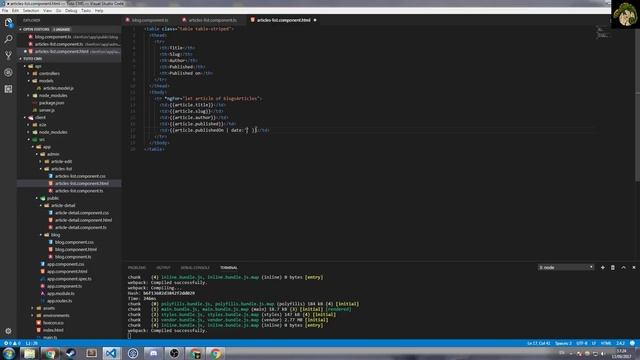
Task: Click errors and warnings count in status bar
Action: pyautogui.click(x=12, y=343)
